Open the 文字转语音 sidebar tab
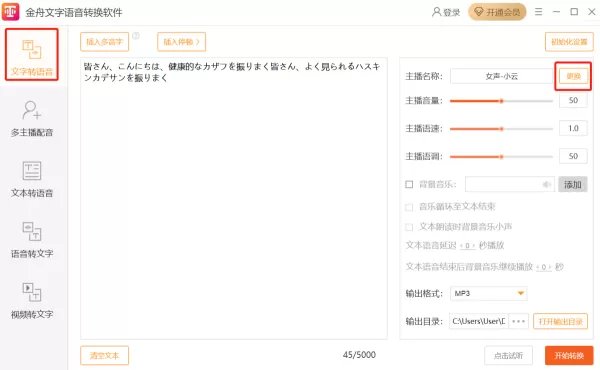Viewport: 600px width, 370px height. point(32,54)
